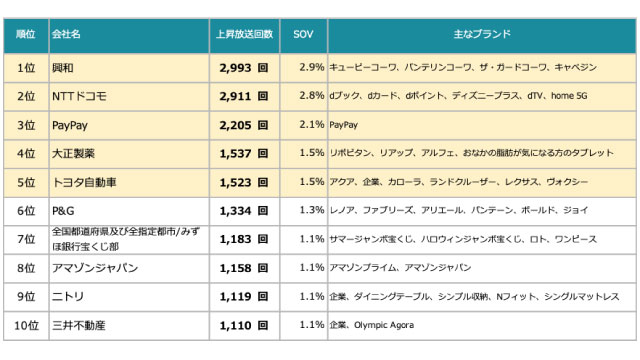Screen dimensions: 640x360
Task: Click the Olympic Agora brand cell
Action: [x=482, y=325]
